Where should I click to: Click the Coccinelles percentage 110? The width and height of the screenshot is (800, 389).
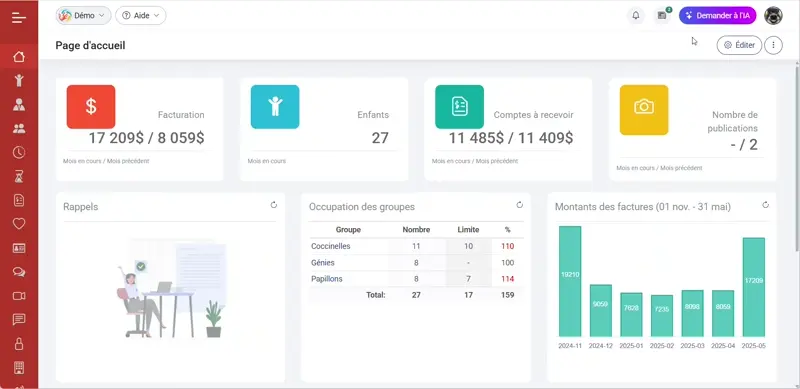click(x=507, y=246)
